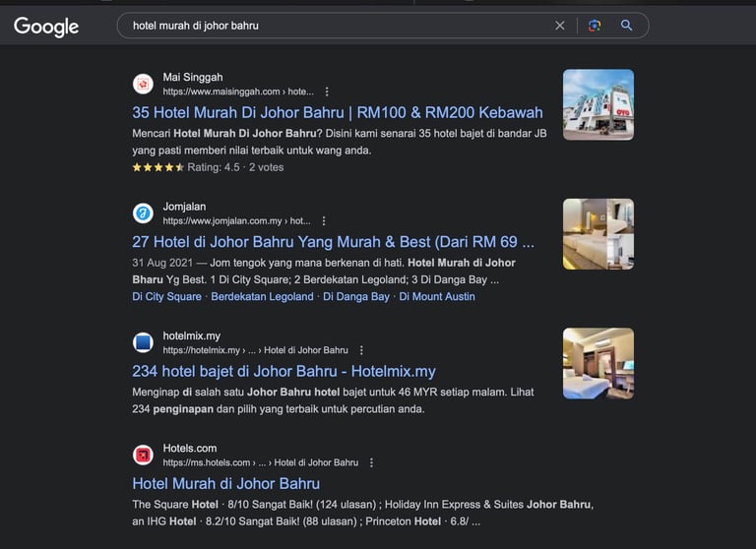Image resolution: width=756 pixels, height=549 pixels.
Task: Open Google Lens image search icon
Action: (595, 26)
